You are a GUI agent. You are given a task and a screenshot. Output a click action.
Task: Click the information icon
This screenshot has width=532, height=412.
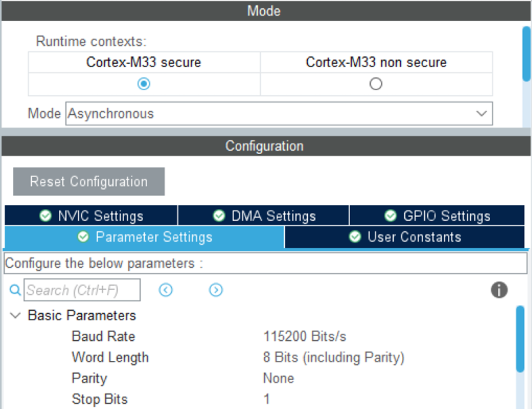point(499,290)
